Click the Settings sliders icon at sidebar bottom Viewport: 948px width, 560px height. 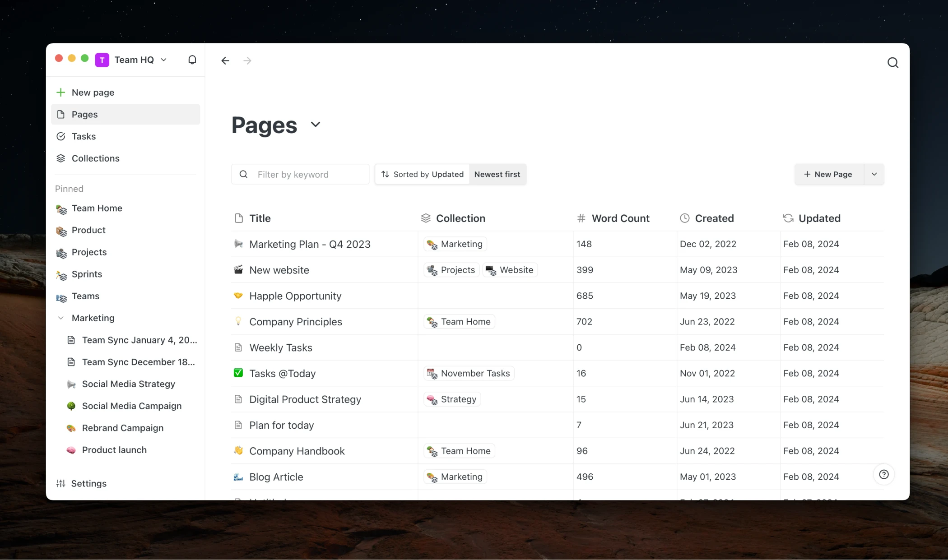click(61, 483)
